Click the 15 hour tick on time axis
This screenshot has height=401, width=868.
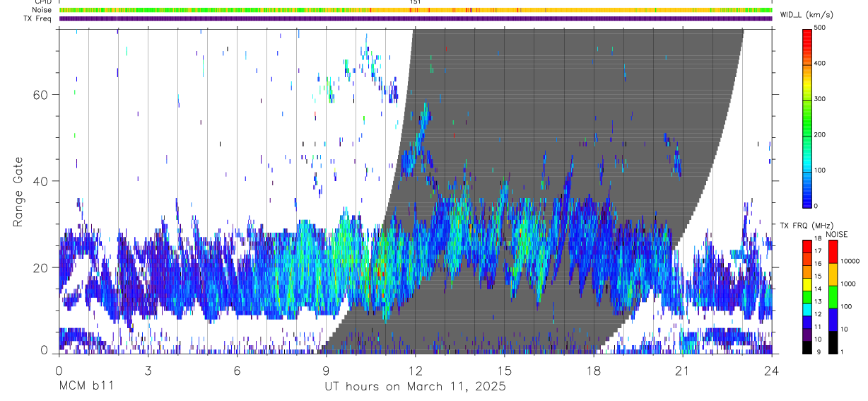coord(504,370)
